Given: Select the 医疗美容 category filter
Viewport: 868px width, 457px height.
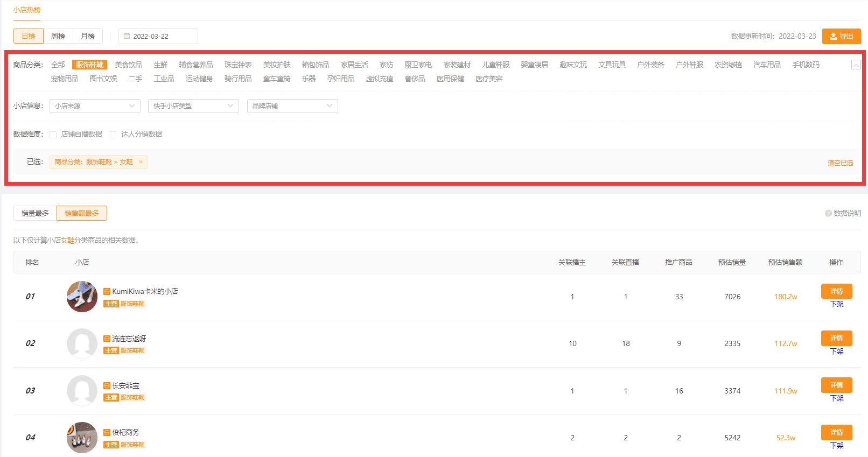Looking at the screenshot, I should [x=489, y=79].
